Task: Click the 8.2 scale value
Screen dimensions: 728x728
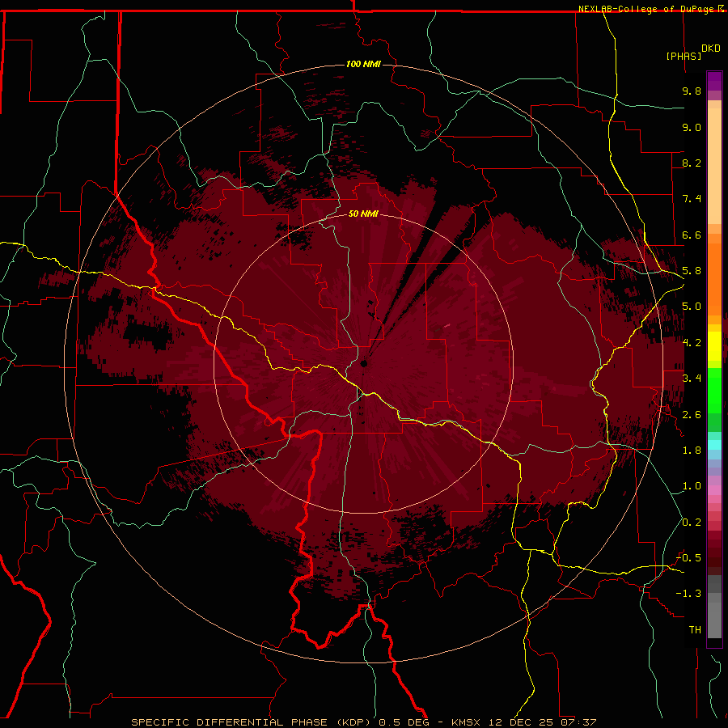Action: click(692, 163)
